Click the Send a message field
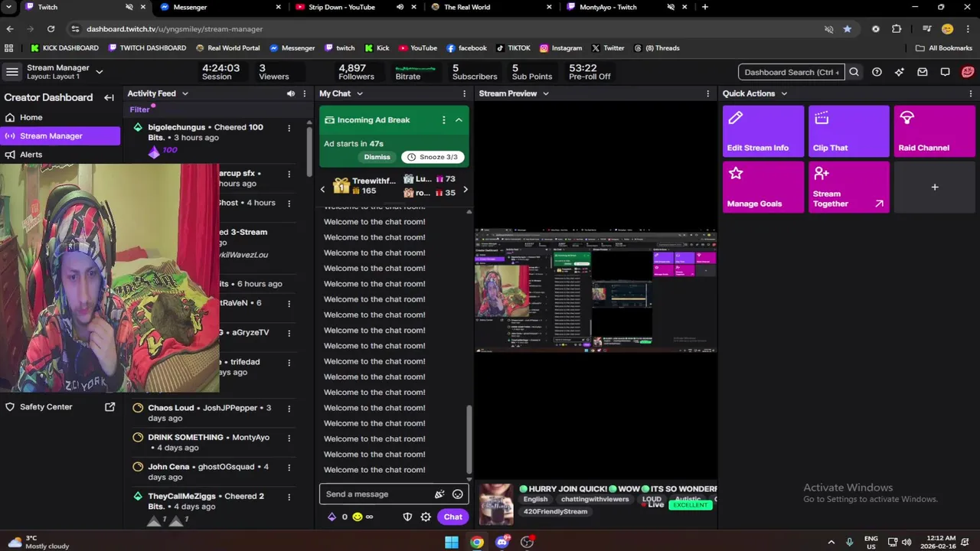This screenshot has width=980, height=551. [378, 494]
